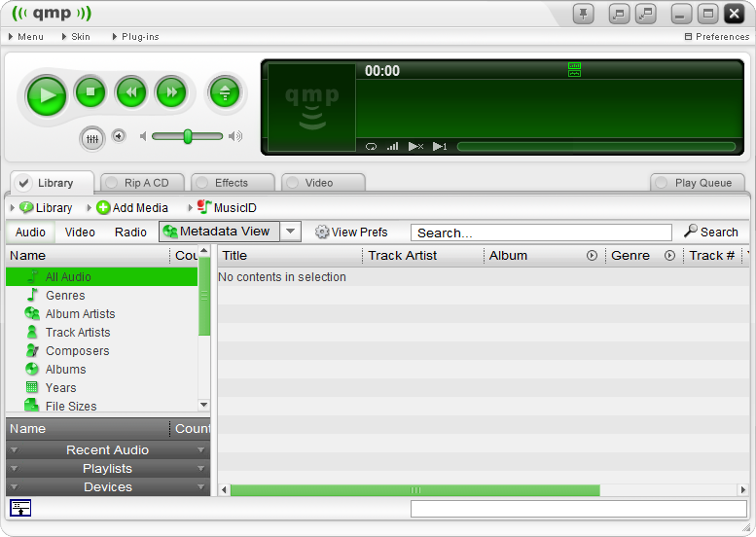756x537 pixels.
Task: Click the Search button with magnifier
Action: (x=710, y=232)
